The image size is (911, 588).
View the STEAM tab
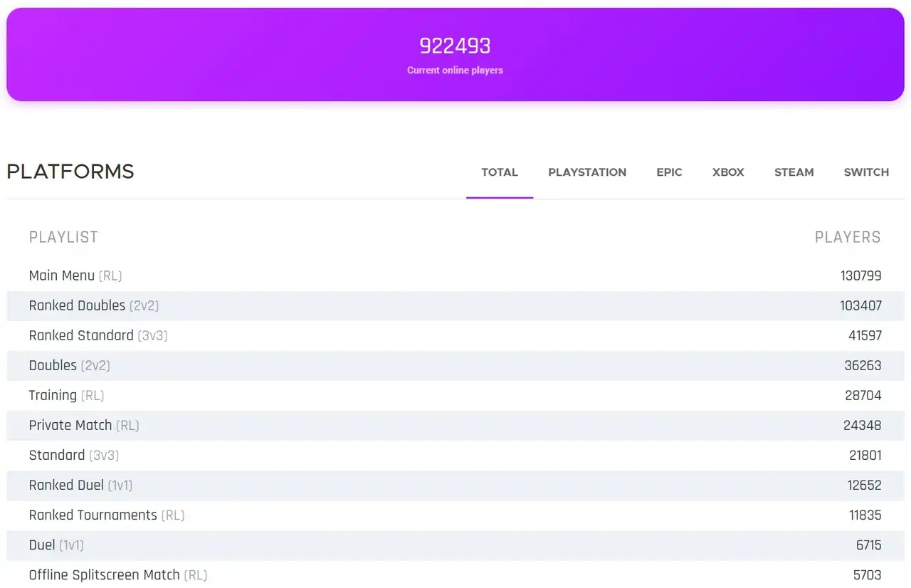tap(794, 172)
